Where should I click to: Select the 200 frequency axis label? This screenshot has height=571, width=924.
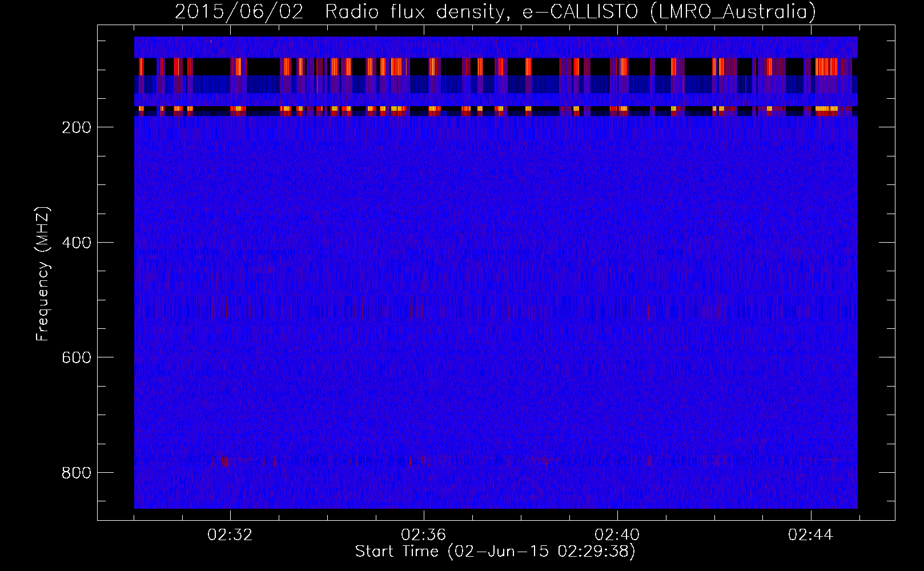(76, 127)
